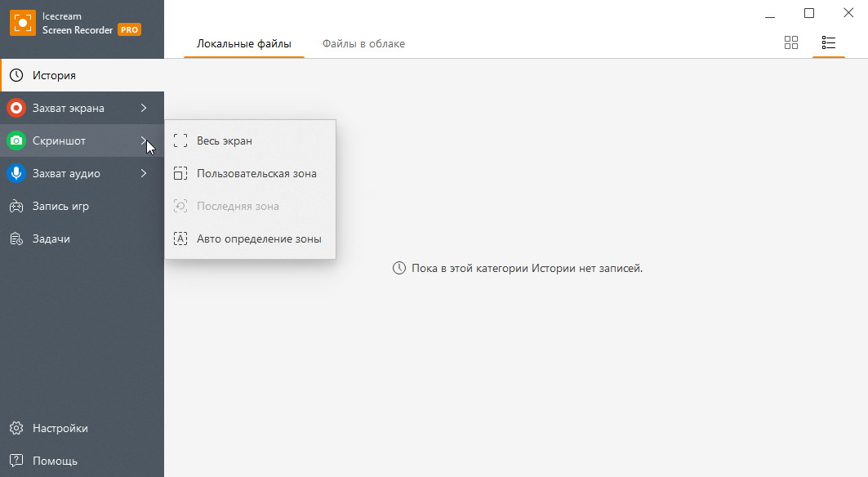868x477 pixels.
Task: Open the Файлы в облаке tab
Action: (x=363, y=44)
